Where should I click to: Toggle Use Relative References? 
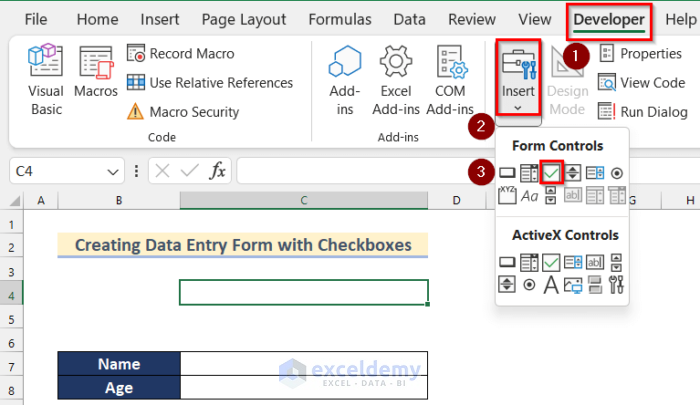click(x=210, y=83)
